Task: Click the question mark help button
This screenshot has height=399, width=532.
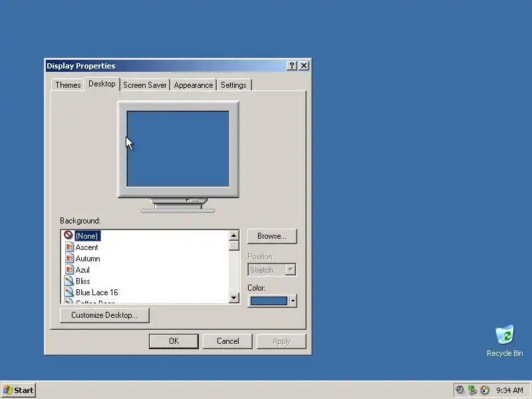Action: 291,65
